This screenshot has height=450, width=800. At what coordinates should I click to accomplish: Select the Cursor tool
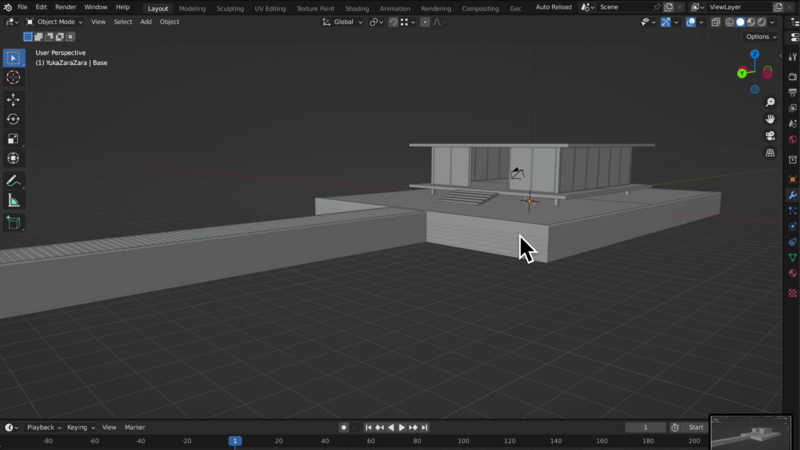13,78
